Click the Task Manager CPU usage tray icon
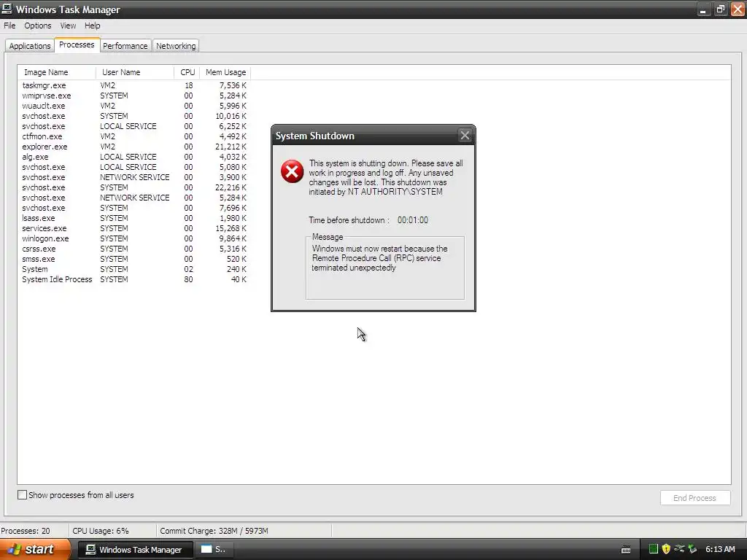The height and width of the screenshot is (560, 747). point(654,549)
